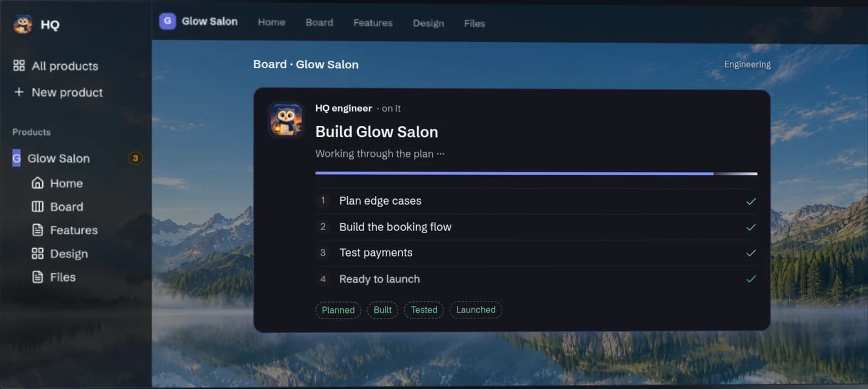Click the checkmark for Build the booking flow
This screenshot has height=389, width=868.
point(751,227)
